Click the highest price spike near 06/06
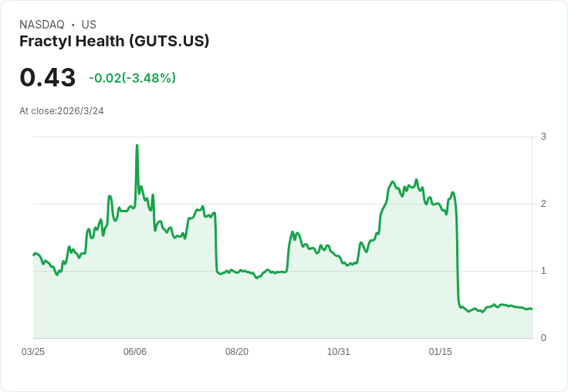Image resolution: width=568 pixels, height=392 pixels. (x=137, y=146)
